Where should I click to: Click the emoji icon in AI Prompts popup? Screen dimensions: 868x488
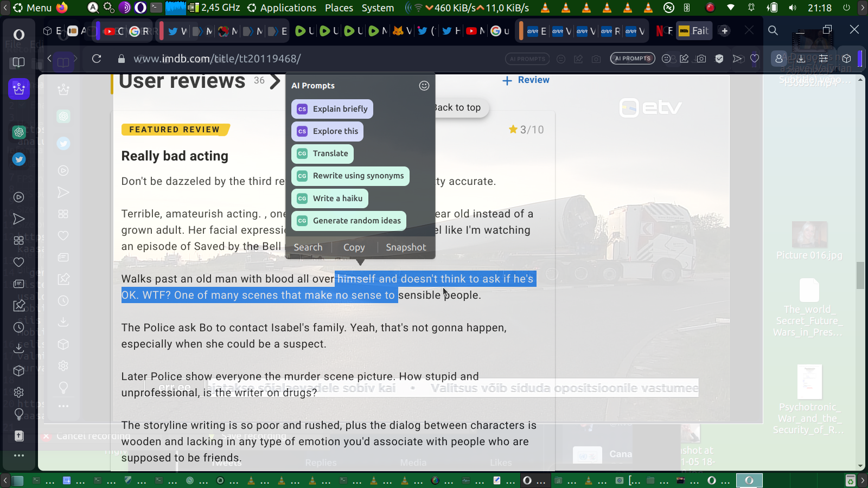(x=424, y=86)
